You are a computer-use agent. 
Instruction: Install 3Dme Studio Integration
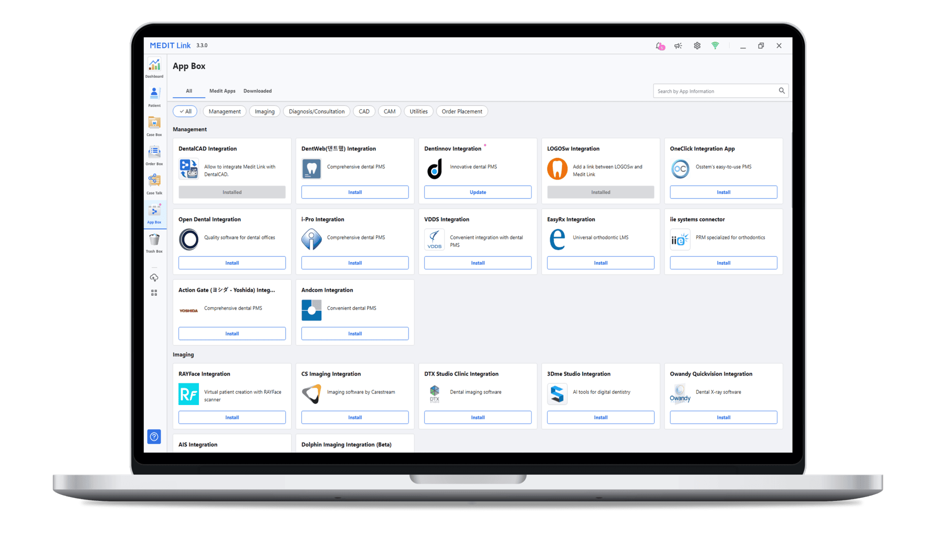tap(600, 417)
